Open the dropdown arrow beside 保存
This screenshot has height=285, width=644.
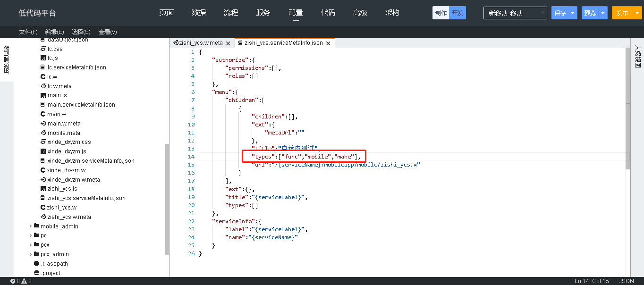tap(573, 13)
